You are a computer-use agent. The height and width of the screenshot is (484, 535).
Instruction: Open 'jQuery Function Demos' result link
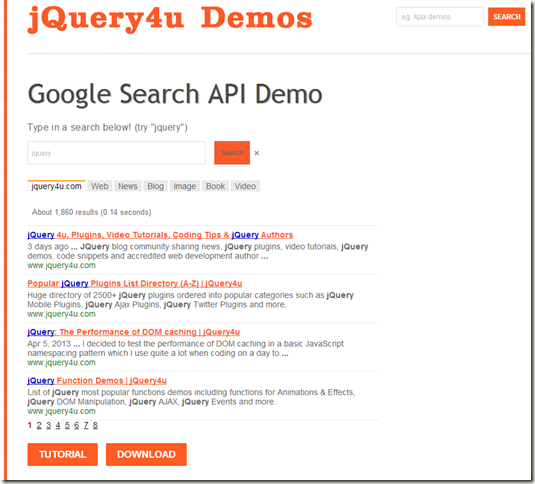[x=97, y=380]
